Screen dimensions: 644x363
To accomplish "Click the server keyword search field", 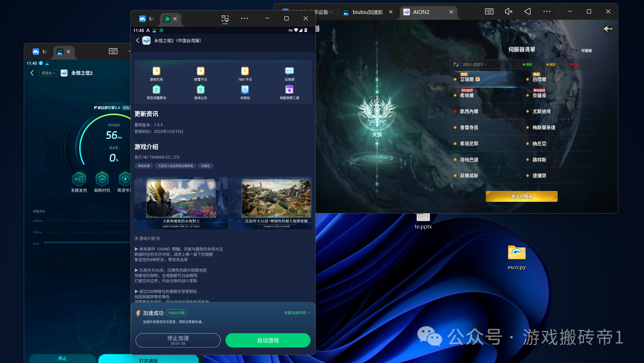I will click(488, 65).
